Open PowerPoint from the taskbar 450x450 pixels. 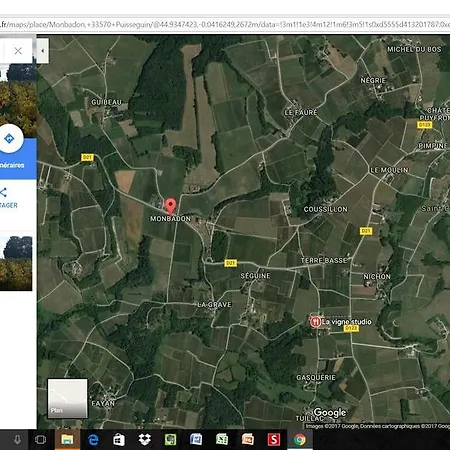(x=248, y=440)
